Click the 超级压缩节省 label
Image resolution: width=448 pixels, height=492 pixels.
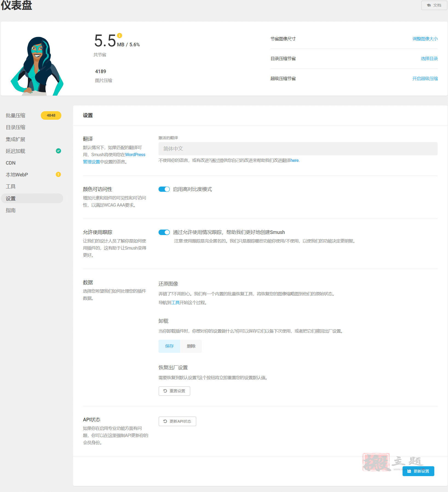click(283, 79)
